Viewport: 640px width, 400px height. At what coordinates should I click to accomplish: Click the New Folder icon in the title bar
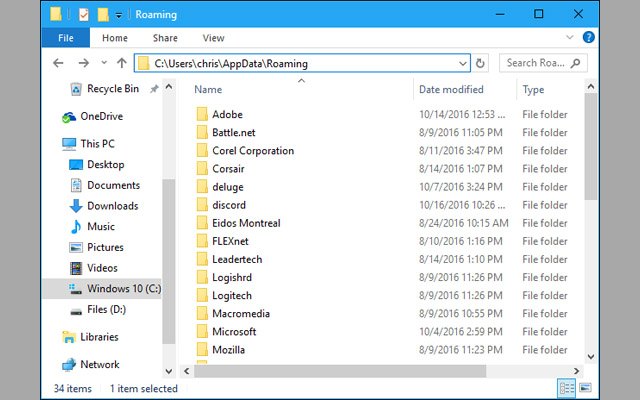point(103,14)
